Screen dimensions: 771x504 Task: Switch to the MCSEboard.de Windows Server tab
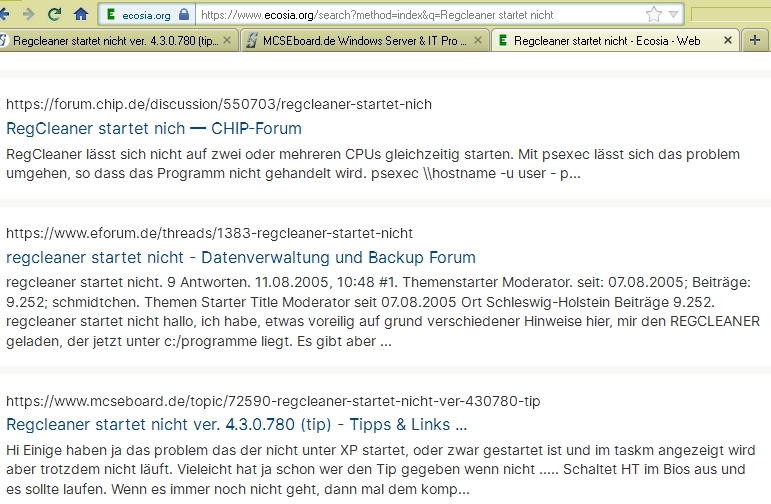pyautogui.click(x=364, y=40)
